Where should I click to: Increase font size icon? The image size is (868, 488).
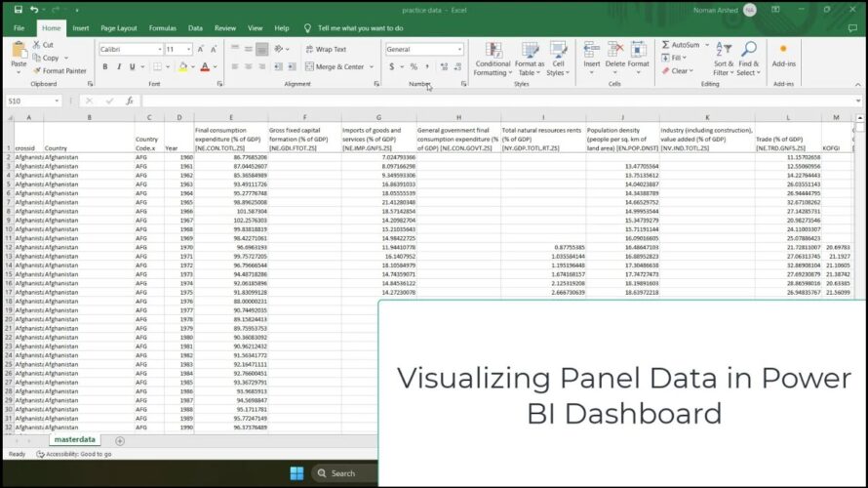tap(200, 50)
